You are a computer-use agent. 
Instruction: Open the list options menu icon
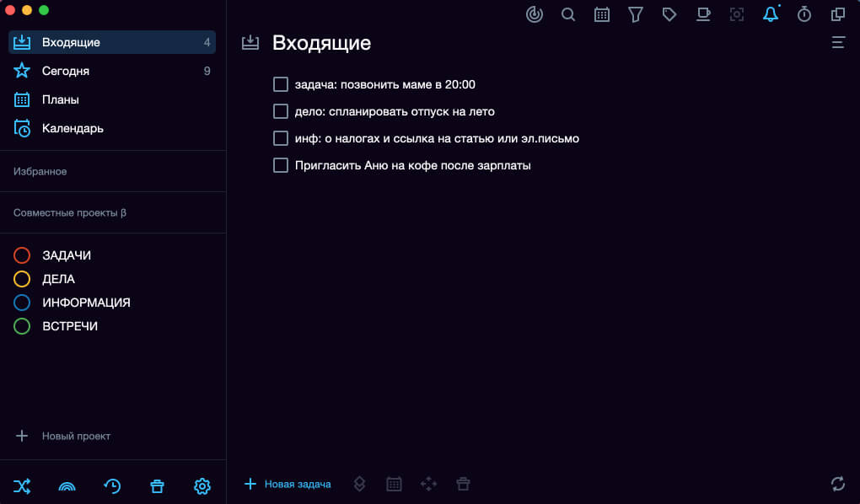[838, 42]
